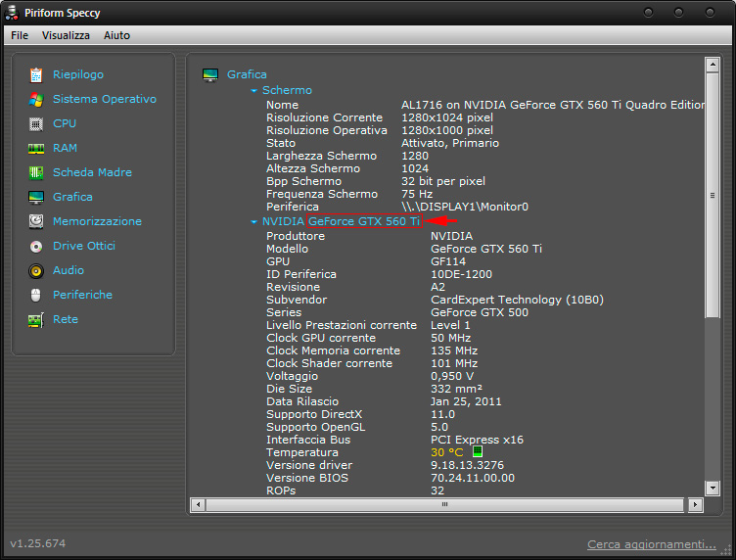Click the Sistema Operativo Windows icon
Screen dimensions: 736x560
tap(36, 99)
